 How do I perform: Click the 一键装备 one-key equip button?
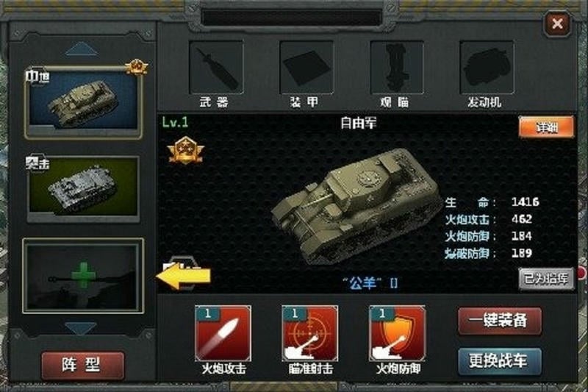(x=500, y=321)
